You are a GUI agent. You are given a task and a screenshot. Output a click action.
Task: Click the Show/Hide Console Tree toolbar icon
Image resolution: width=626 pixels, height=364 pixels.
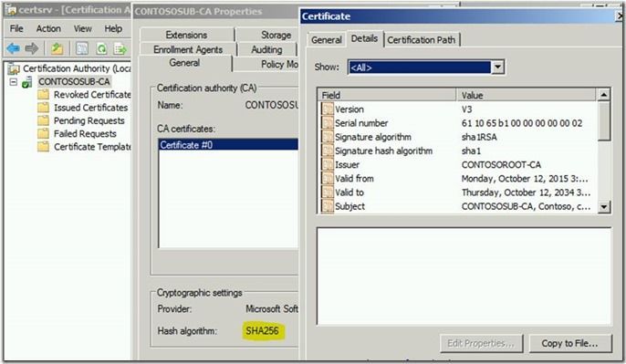(82, 48)
